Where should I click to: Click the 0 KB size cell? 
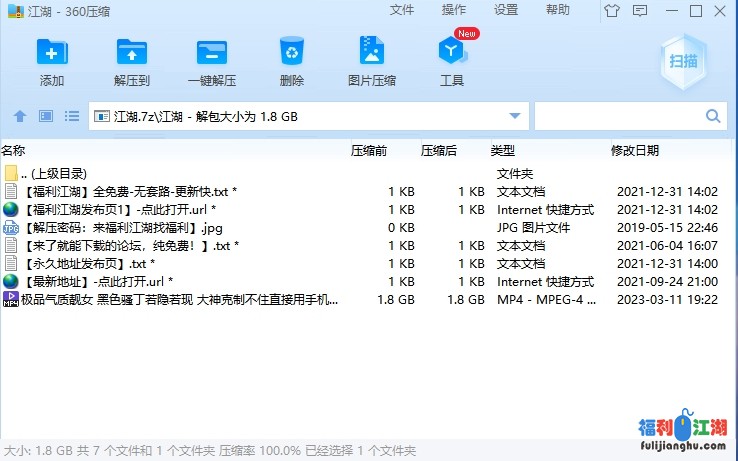coord(401,228)
